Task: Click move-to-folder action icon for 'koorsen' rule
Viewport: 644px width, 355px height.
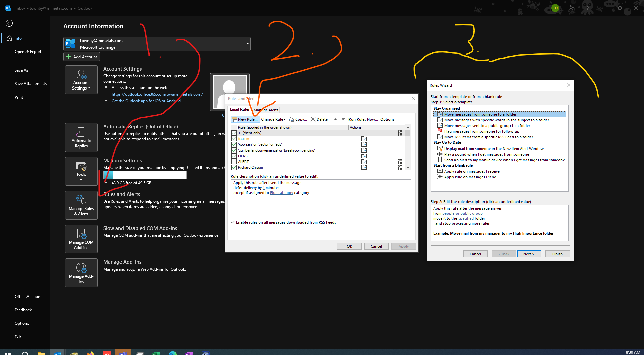Action: 364,144
